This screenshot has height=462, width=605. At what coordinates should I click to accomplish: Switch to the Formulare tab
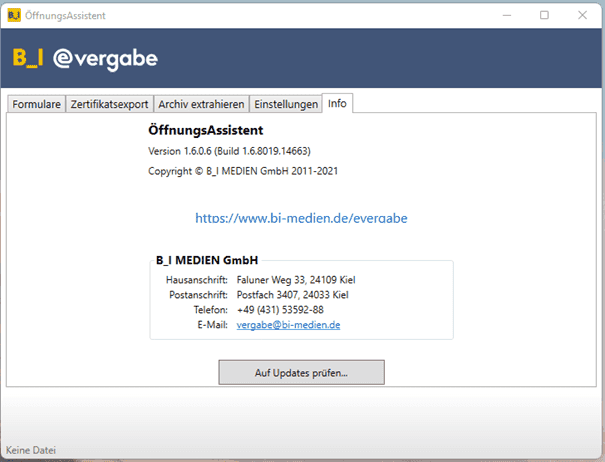point(37,104)
